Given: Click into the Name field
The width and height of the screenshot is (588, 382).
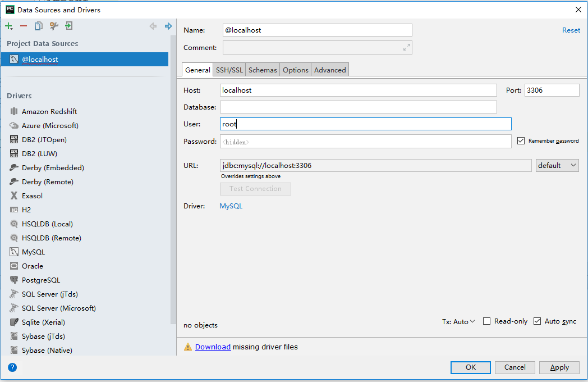Looking at the screenshot, I should [317, 30].
